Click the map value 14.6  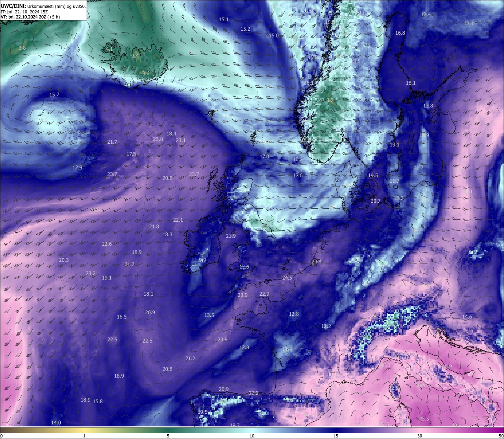point(467,317)
